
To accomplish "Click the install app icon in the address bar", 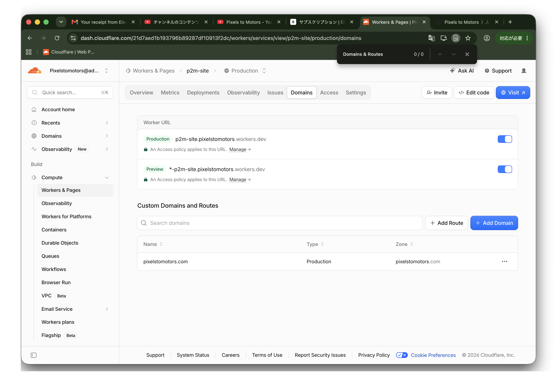I will (443, 38).
